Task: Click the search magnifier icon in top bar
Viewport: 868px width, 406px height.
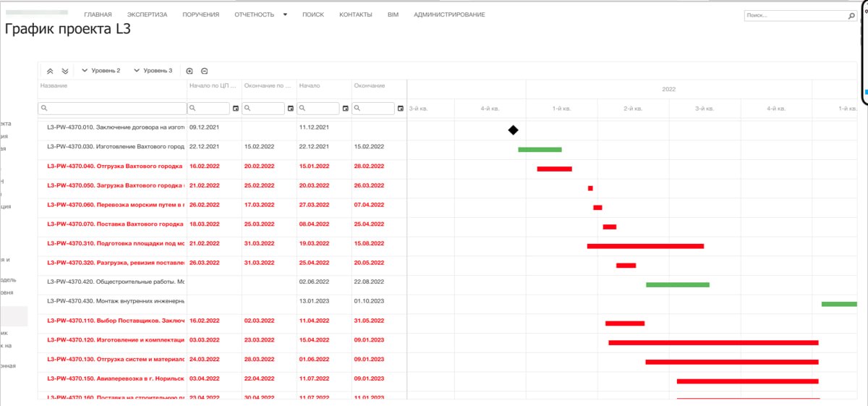Action: click(851, 15)
